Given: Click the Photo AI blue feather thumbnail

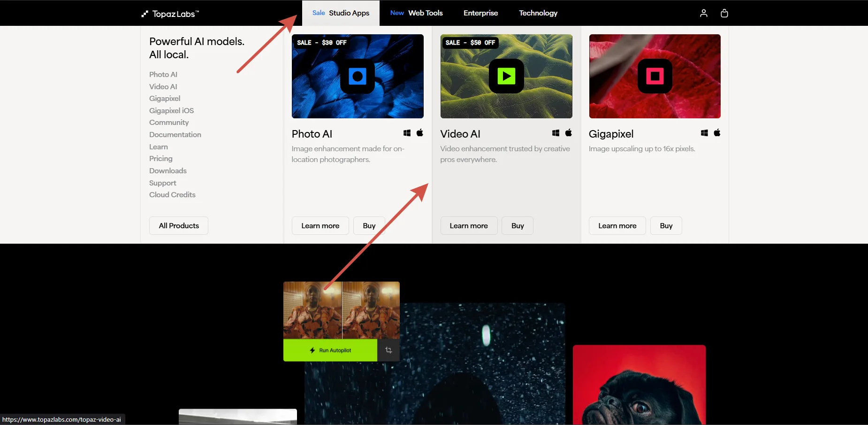Looking at the screenshot, I should (358, 76).
